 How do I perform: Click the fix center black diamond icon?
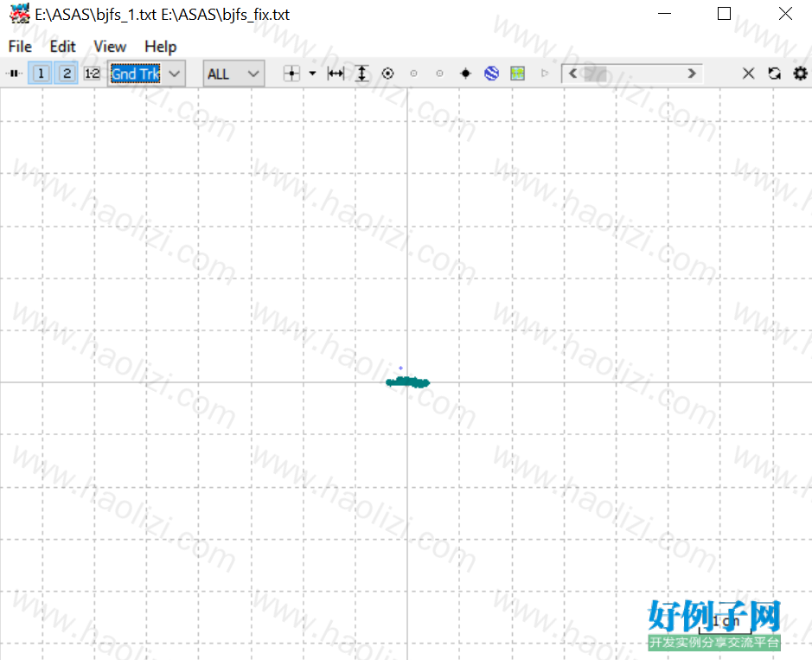click(465, 74)
